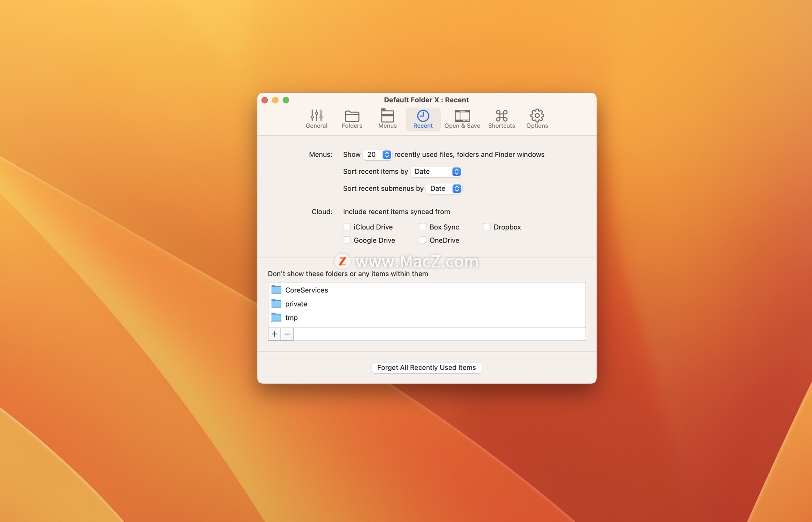Open the Open & Save pane
This screenshot has height=522, width=812.
462,119
